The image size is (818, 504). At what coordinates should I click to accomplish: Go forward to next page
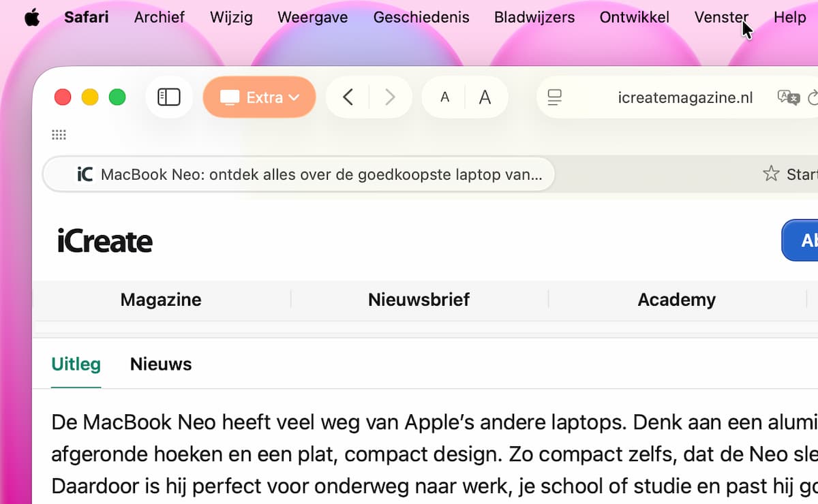pyautogui.click(x=390, y=97)
